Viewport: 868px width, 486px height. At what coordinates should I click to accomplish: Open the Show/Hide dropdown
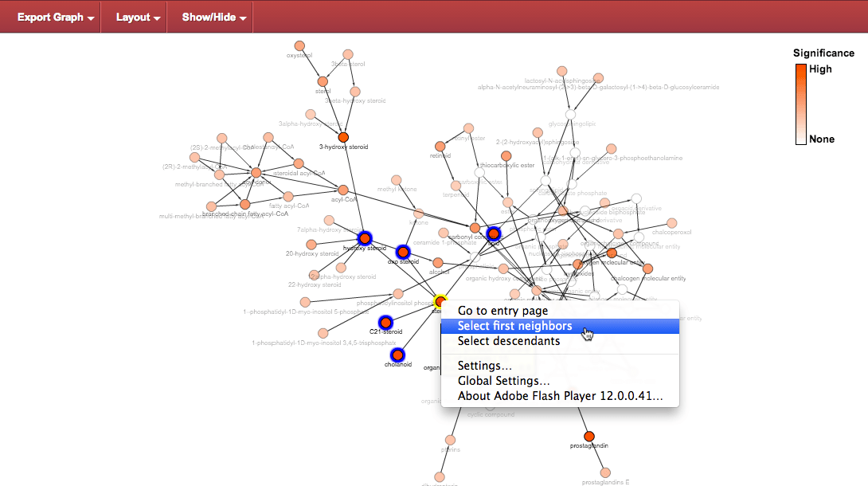pos(213,17)
